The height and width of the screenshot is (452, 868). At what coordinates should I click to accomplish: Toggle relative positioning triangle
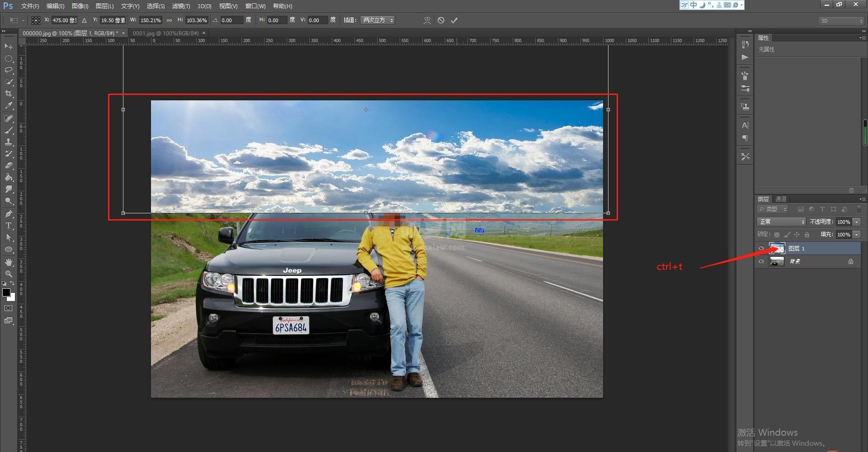point(84,20)
